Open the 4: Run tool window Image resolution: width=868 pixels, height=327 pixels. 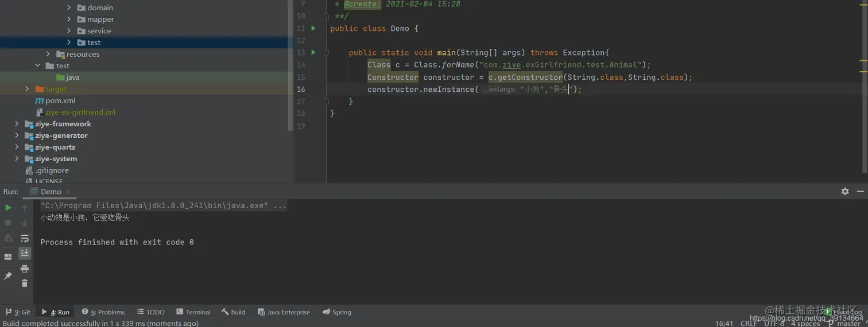pyautogui.click(x=55, y=312)
